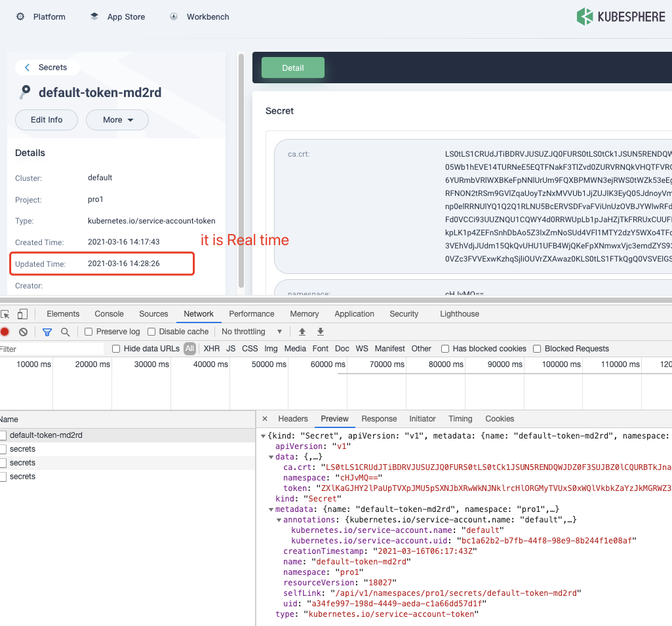Screen dimensions: 672x626
Task: Filter requests by XHR type
Action: pos(212,349)
